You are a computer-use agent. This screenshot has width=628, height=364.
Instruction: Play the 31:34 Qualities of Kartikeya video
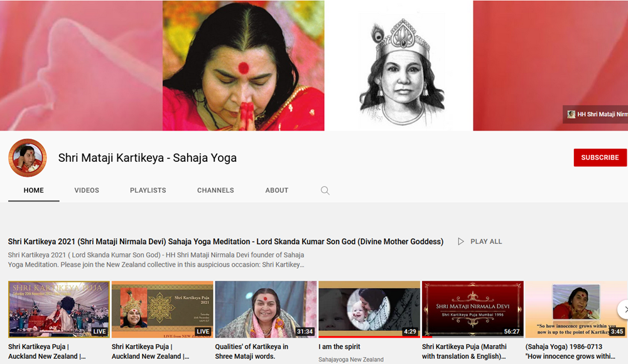pyautogui.click(x=266, y=309)
